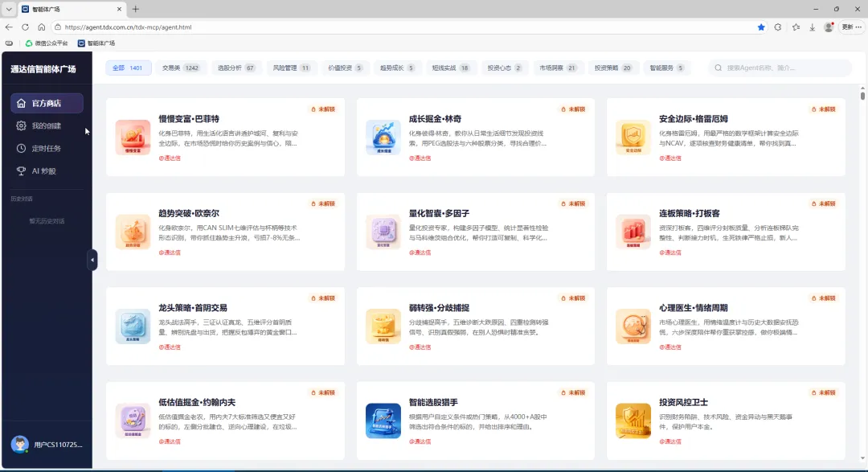Open the 低估值掘金·约翰内夫 agent icon

pos(133,421)
